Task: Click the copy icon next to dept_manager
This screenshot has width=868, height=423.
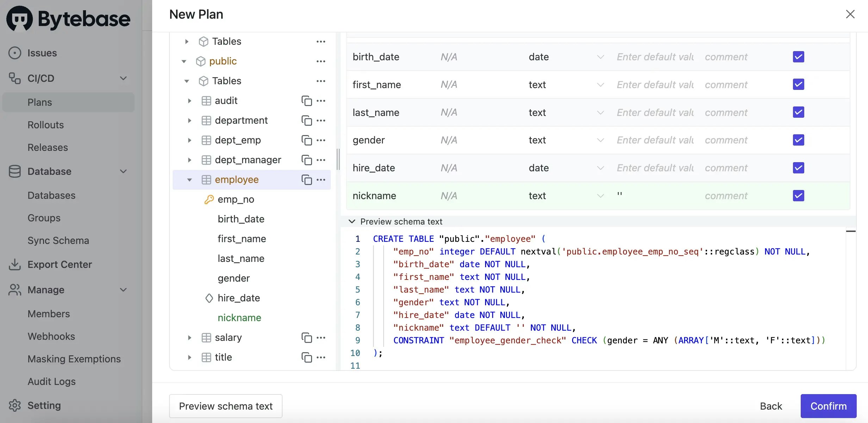Action: [x=306, y=160]
